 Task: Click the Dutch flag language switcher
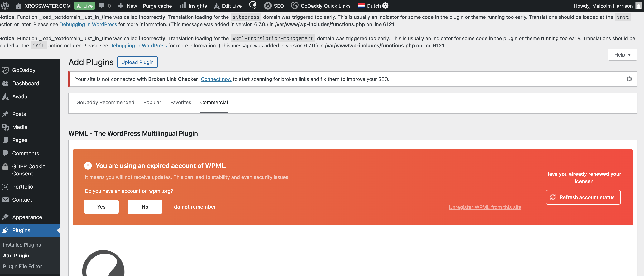[362, 6]
